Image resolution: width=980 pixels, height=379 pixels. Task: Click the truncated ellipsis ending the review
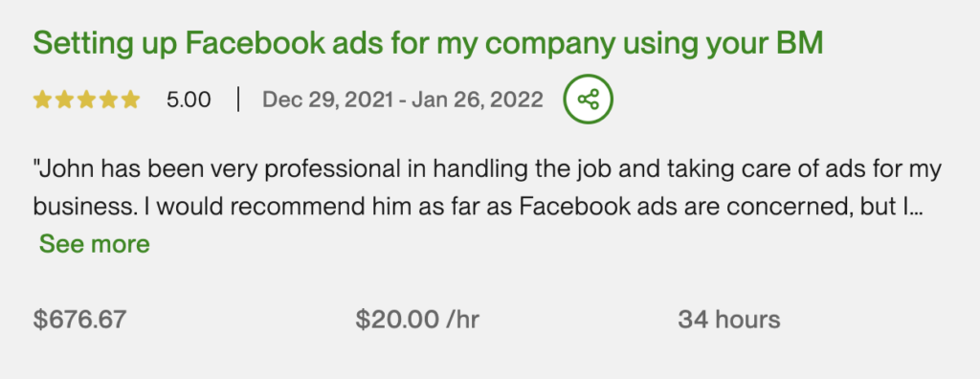917,212
